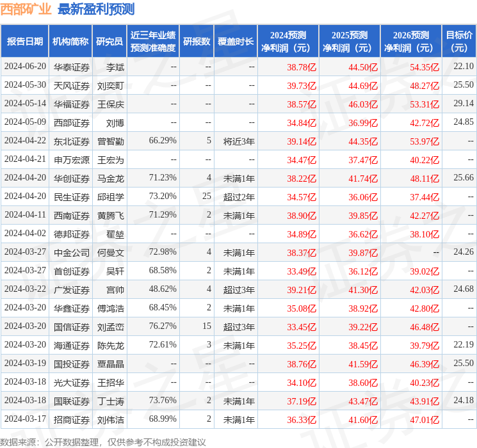This screenshot has width=477, height=448.
Task: Select the 国投证券 institution cell
Action: [72, 364]
